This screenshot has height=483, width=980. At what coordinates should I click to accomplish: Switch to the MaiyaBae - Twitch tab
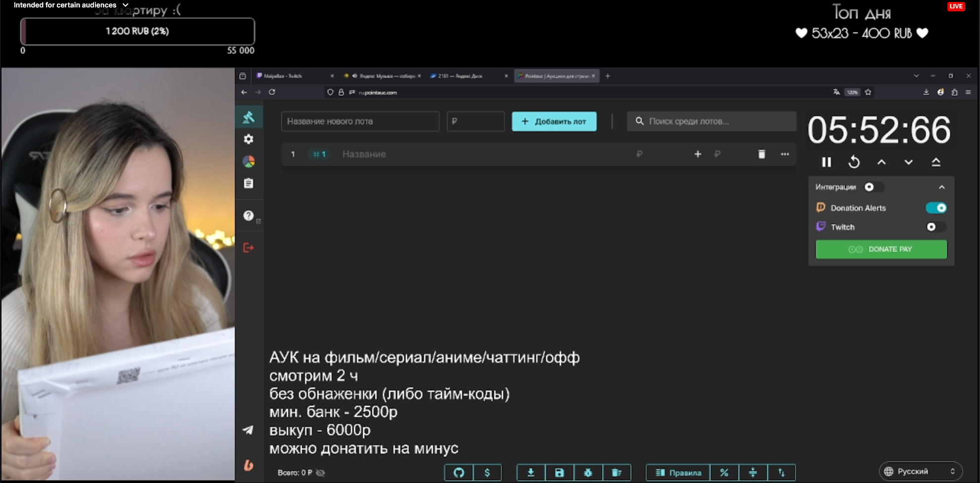tap(295, 76)
